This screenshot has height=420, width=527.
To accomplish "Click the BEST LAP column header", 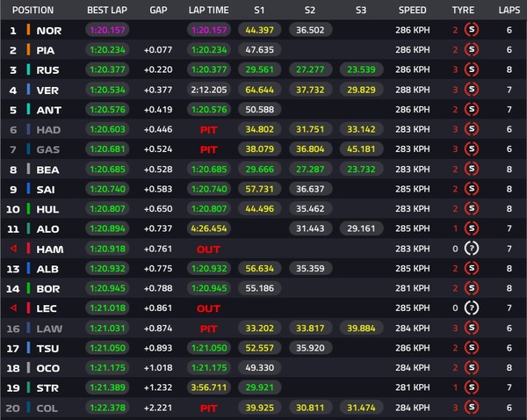I will point(108,11).
